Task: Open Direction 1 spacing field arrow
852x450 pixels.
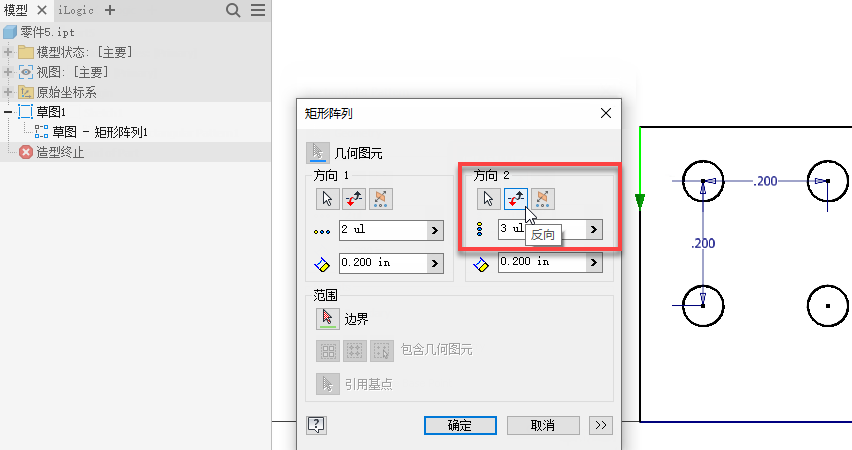Action: point(435,264)
